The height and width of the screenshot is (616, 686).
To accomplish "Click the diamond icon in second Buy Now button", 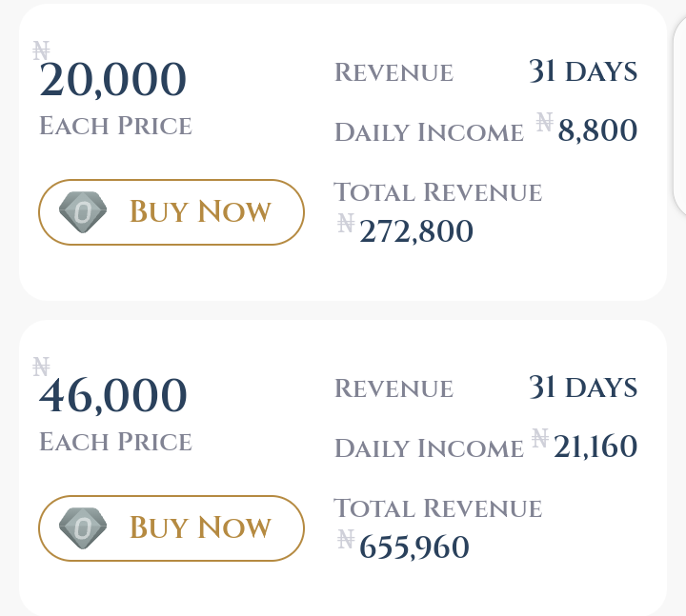I will (x=83, y=528).
